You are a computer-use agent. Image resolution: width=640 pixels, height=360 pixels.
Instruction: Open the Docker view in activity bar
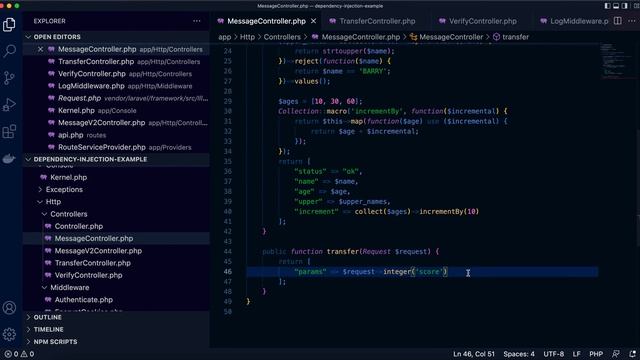(9, 158)
